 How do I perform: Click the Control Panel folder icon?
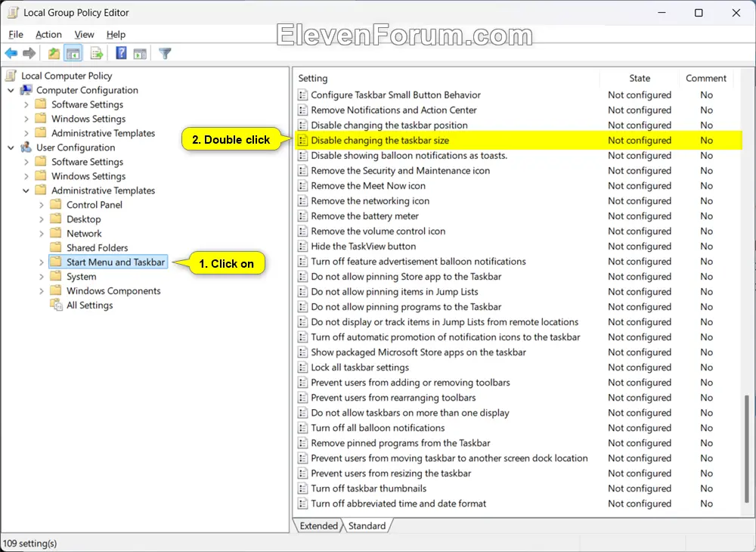coord(56,204)
